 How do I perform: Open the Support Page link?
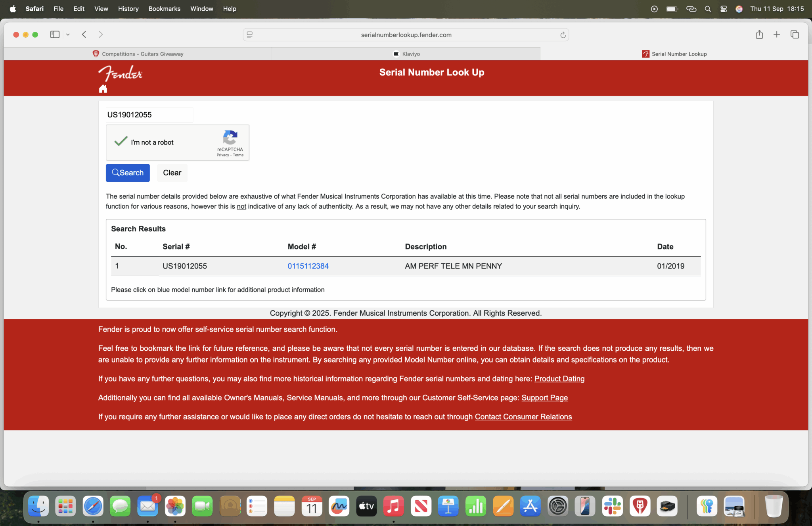(544, 398)
